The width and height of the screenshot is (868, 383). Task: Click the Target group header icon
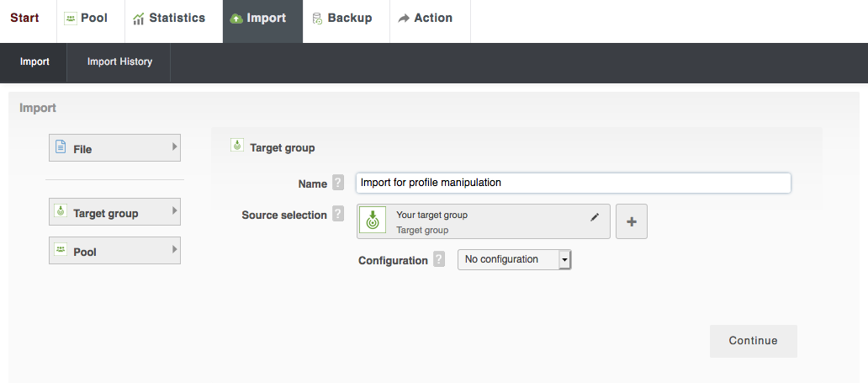click(x=237, y=146)
